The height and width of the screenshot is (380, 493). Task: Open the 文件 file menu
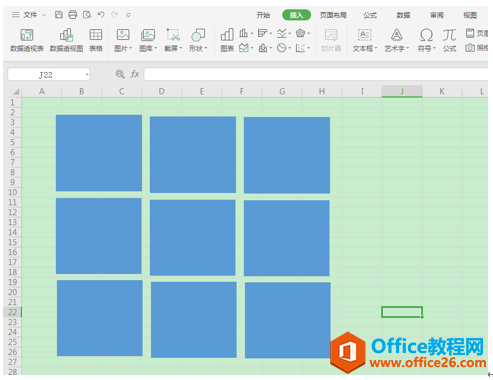(29, 15)
